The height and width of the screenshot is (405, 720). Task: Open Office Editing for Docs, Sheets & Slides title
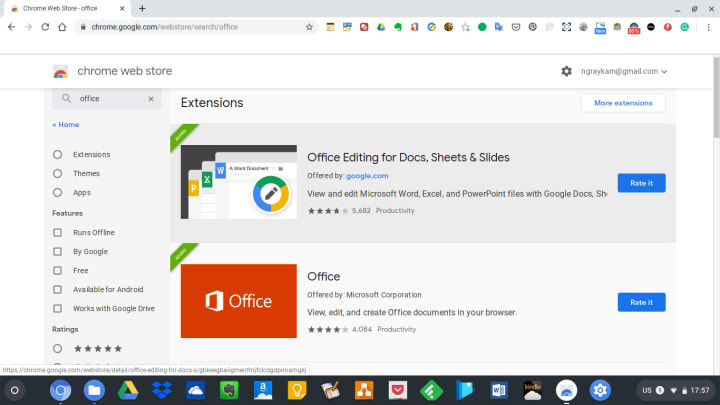coord(408,158)
